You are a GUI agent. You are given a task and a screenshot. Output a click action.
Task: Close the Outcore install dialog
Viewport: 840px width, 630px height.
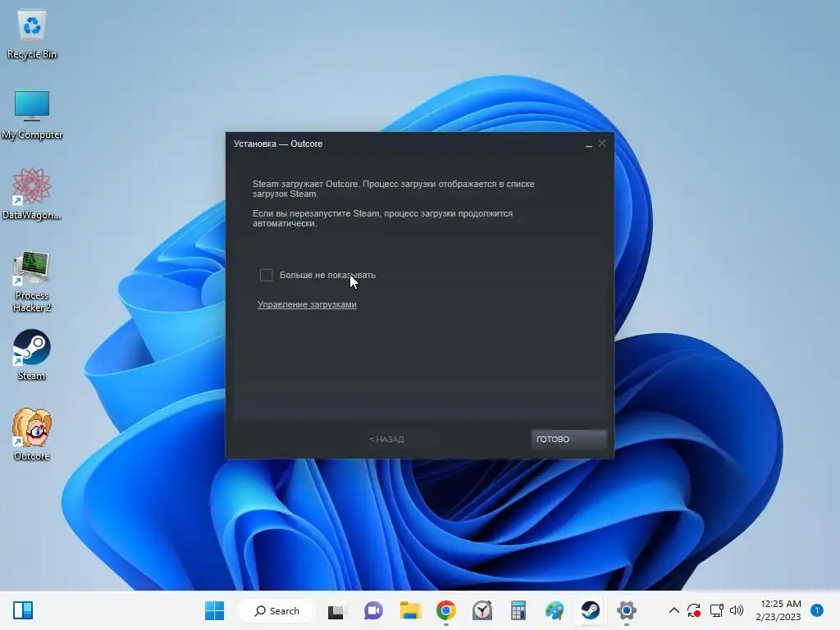pyautogui.click(x=602, y=143)
